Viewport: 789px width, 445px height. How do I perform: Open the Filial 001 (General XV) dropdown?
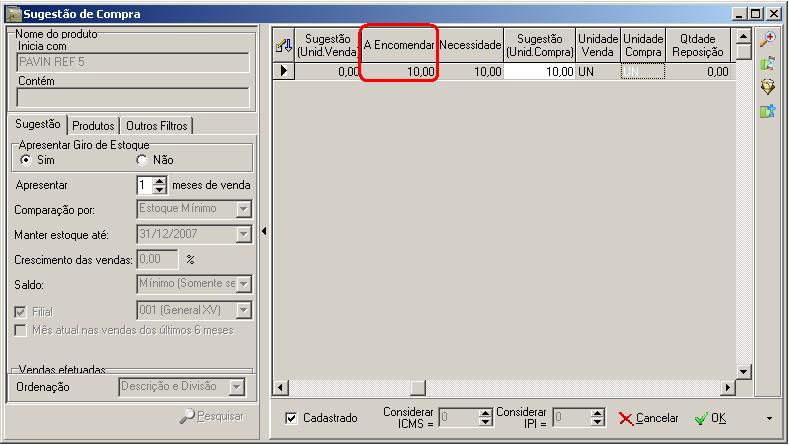click(244, 310)
